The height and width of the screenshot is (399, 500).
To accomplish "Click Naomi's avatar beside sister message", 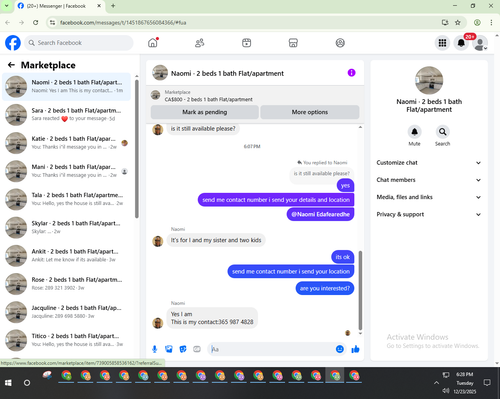I will [158, 241].
